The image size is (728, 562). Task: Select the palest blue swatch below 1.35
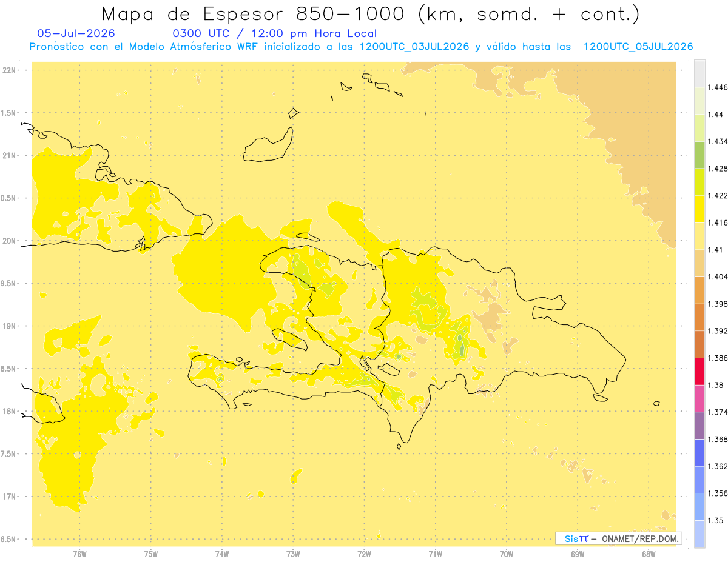click(x=699, y=534)
